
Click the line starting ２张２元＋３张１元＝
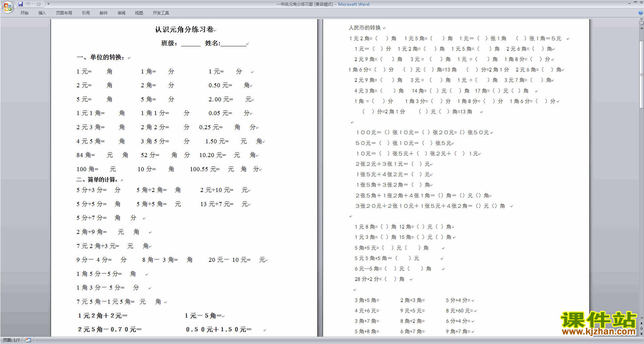[394, 164]
